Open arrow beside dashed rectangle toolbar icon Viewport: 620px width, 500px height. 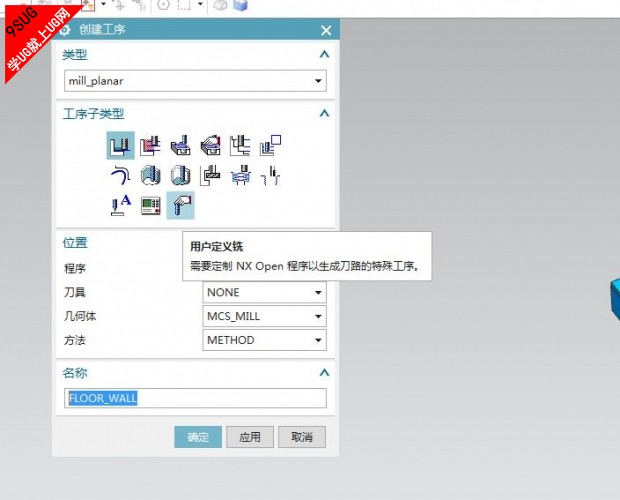click(200, 4)
